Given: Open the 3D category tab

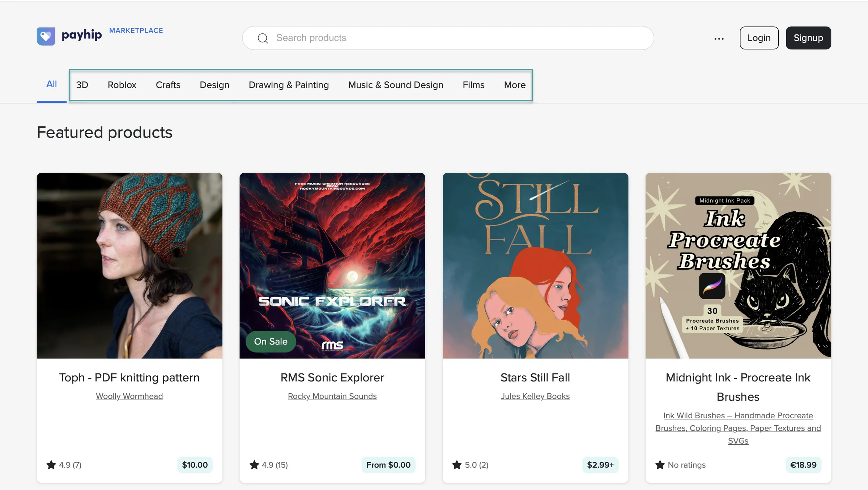Looking at the screenshot, I should tap(82, 85).
